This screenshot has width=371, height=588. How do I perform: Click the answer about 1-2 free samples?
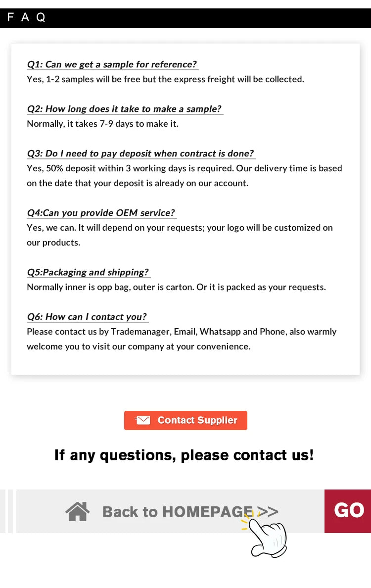(x=165, y=80)
